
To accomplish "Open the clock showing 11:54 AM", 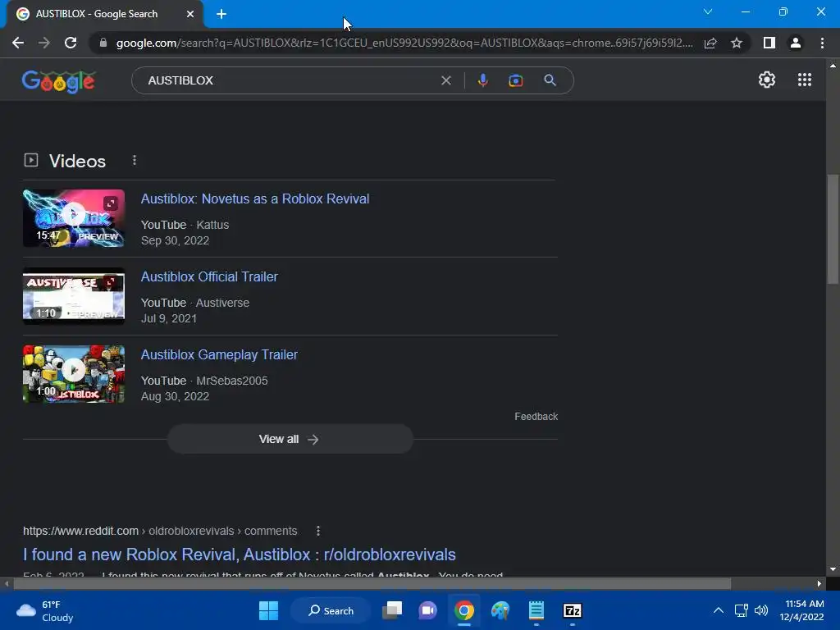I will [x=802, y=610].
